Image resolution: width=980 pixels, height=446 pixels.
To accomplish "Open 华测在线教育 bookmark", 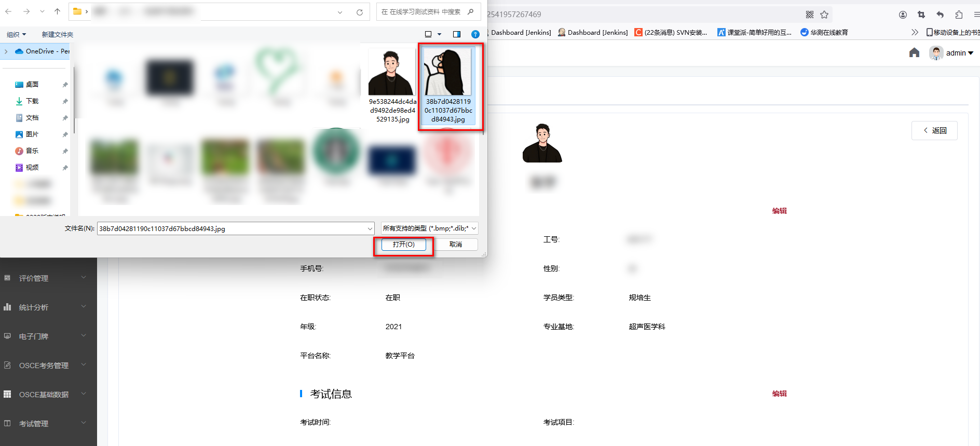I will click(824, 32).
